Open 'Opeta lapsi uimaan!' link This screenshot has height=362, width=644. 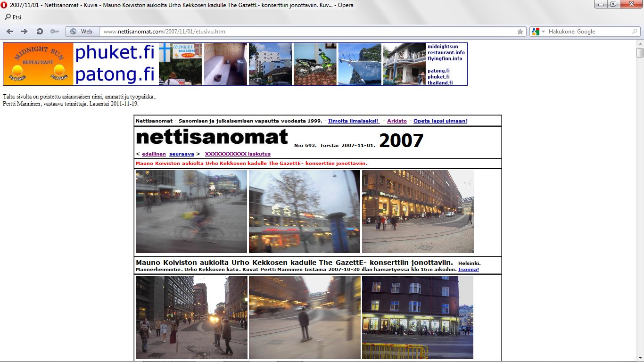pos(440,121)
